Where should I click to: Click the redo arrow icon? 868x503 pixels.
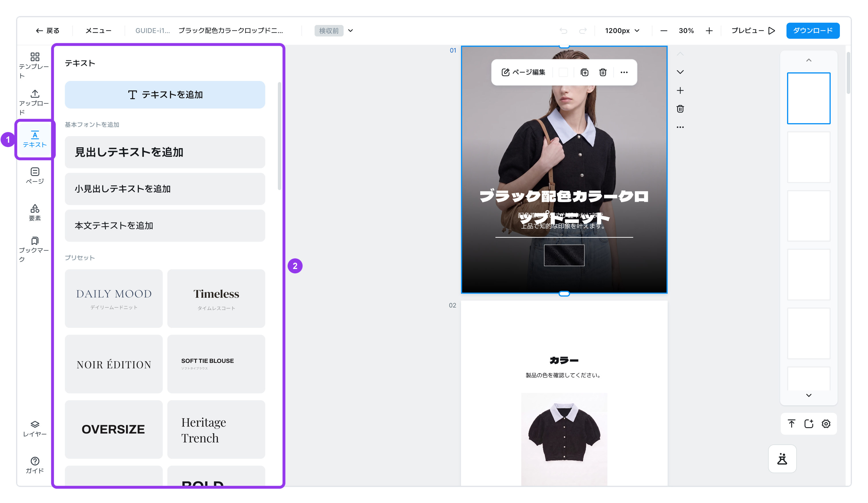click(583, 31)
